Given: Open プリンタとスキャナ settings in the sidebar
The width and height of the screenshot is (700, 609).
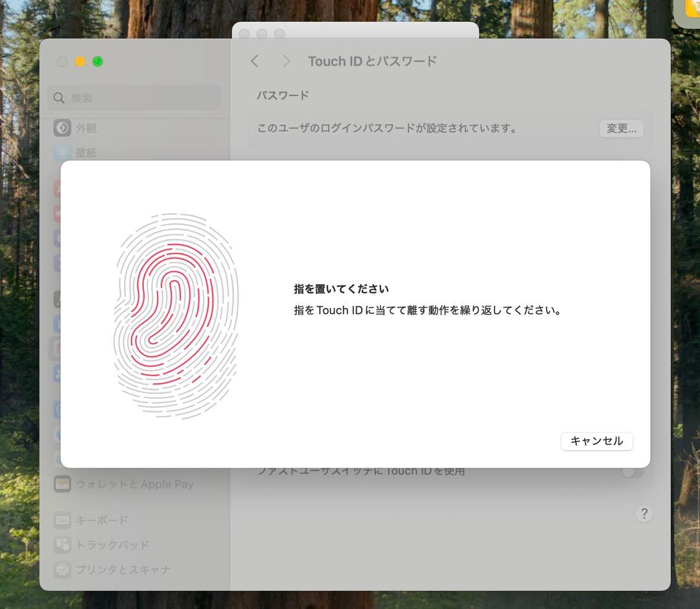Looking at the screenshot, I should 122,569.
